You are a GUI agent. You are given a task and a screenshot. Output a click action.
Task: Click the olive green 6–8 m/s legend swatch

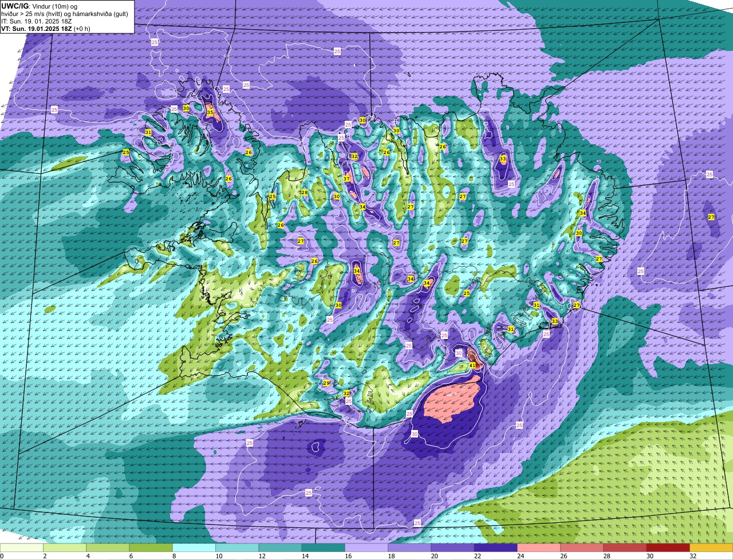pos(151,547)
